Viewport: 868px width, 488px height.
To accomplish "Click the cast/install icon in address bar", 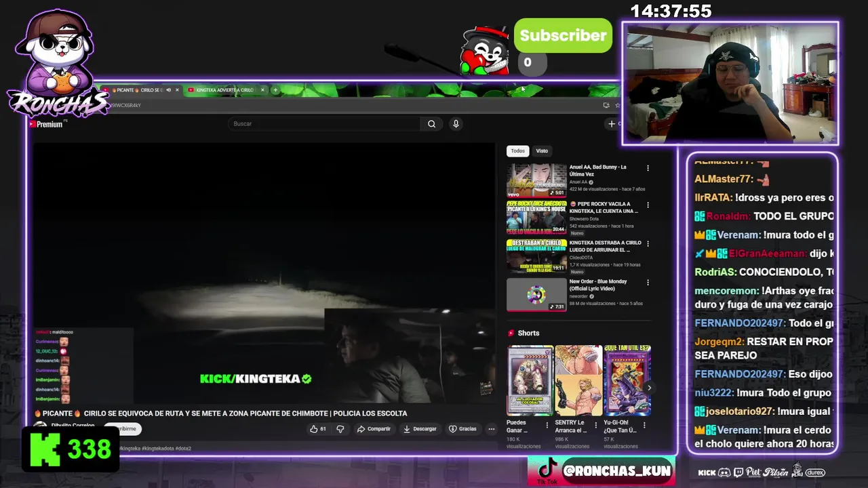I will click(606, 105).
